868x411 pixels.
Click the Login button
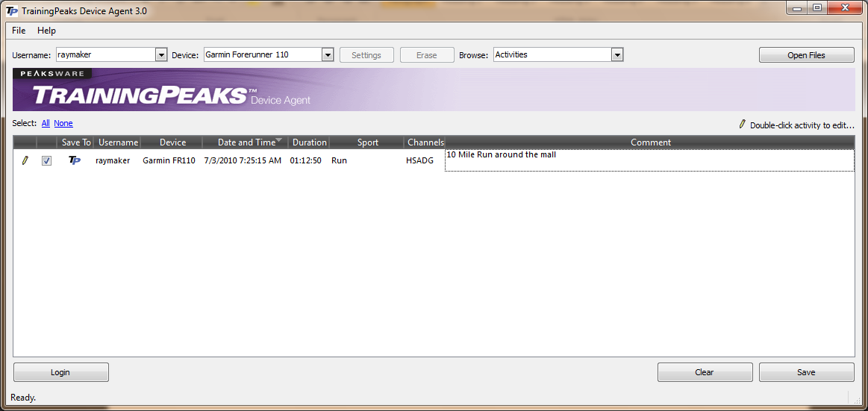click(60, 372)
